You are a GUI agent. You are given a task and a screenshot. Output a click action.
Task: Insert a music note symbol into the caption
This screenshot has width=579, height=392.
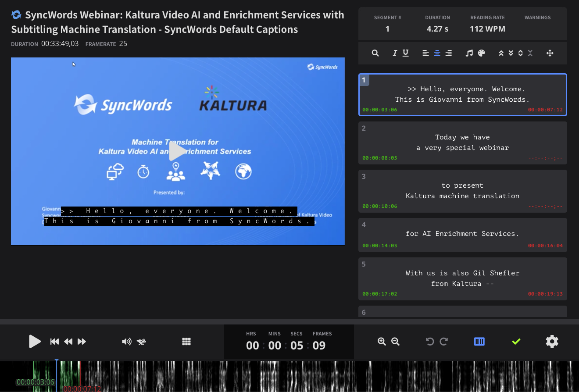pyautogui.click(x=469, y=53)
